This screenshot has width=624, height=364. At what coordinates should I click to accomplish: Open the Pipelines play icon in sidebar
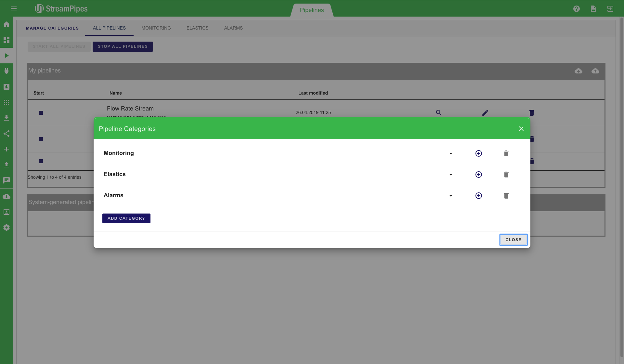pyautogui.click(x=6, y=56)
